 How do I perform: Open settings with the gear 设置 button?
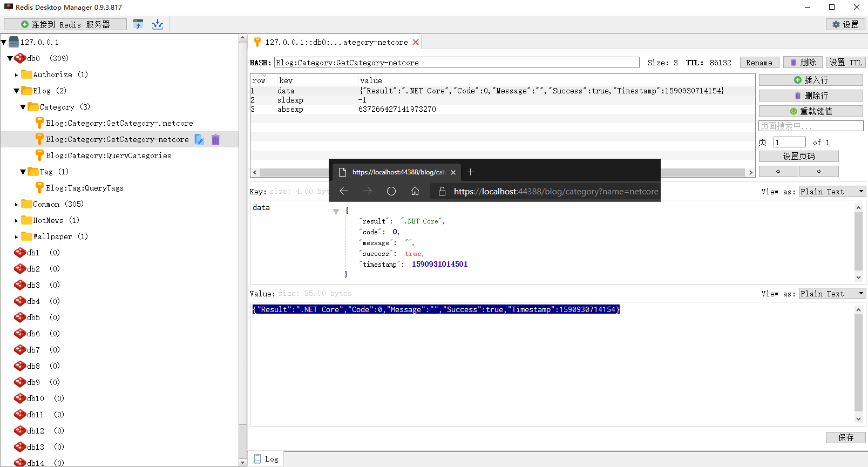click(845, 24)
